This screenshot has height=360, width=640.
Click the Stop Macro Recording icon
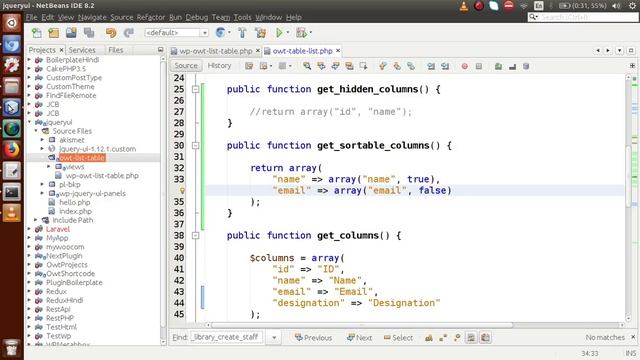[x=479, y=66]
